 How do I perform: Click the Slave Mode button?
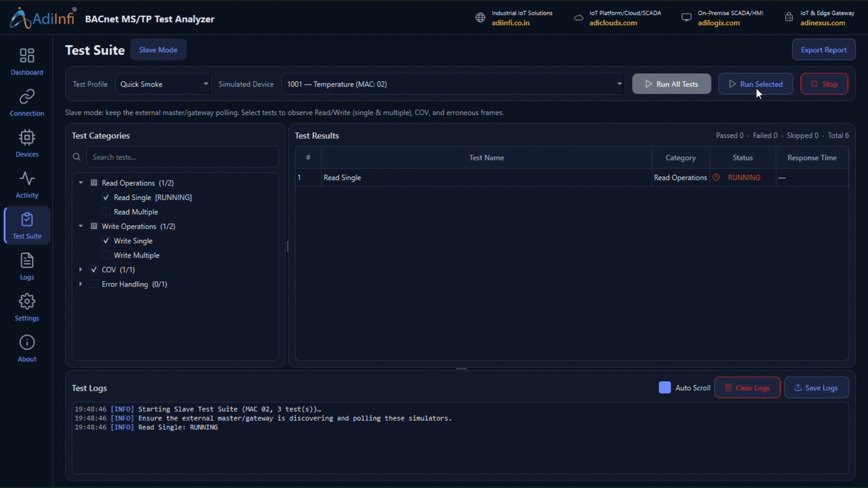tap(158, 50)
